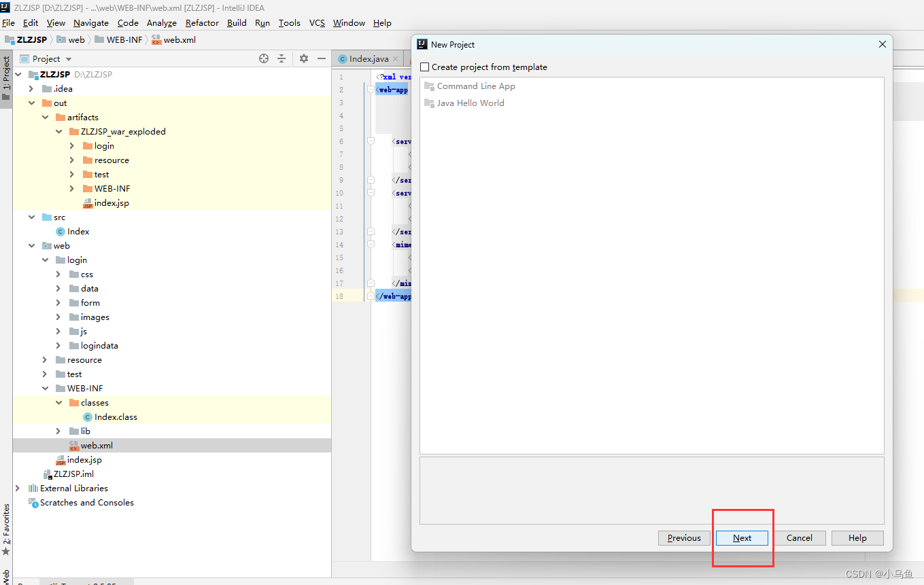The height and width of the screenshot is (585, 924).
Task: Close the New Project dialog
Action: point(883,45)
